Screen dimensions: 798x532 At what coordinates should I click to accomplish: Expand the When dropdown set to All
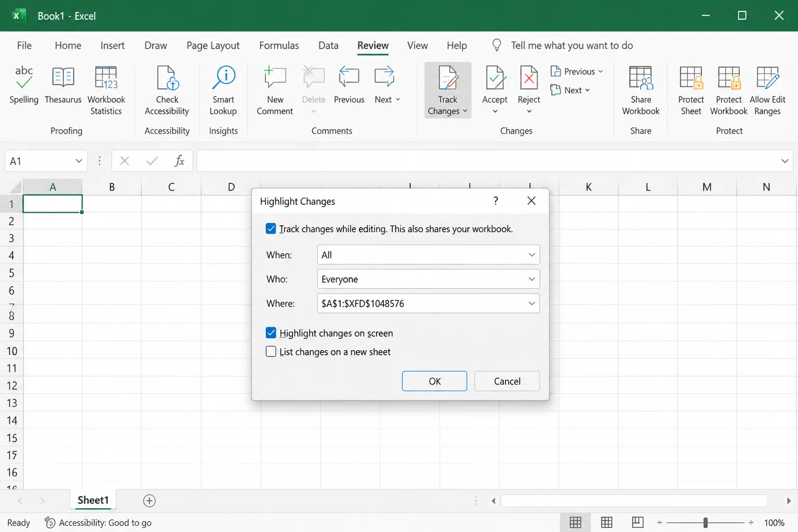pos(531,255)
